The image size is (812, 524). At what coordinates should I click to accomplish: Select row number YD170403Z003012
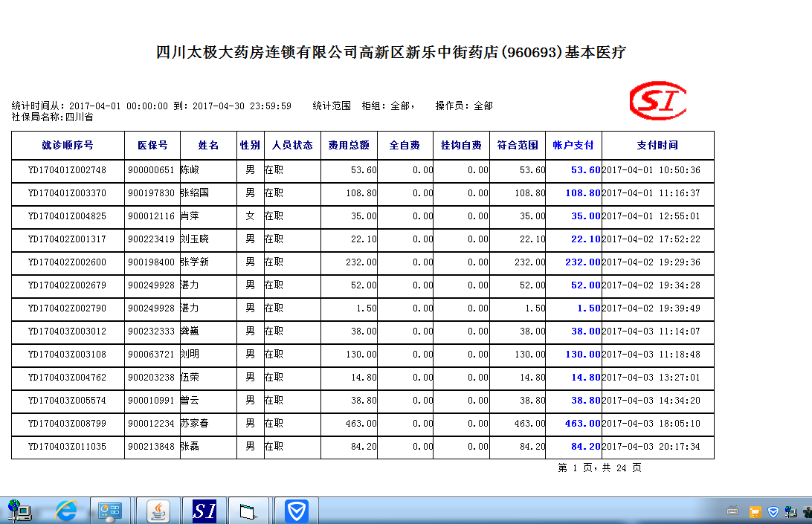pos(68,331)
